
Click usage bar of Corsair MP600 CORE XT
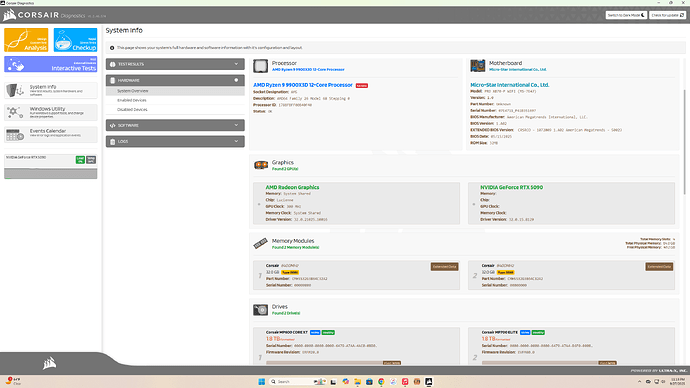[x=333, y=363]
